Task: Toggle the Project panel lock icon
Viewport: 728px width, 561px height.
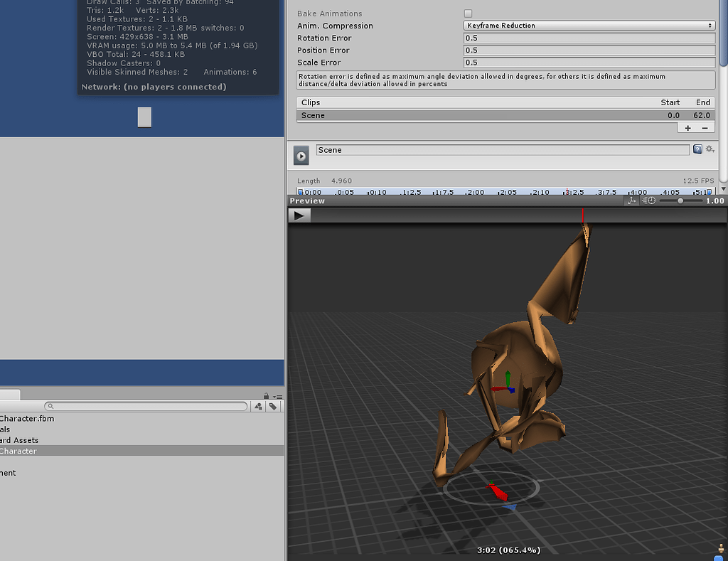Action: click(x=266, y=396)
